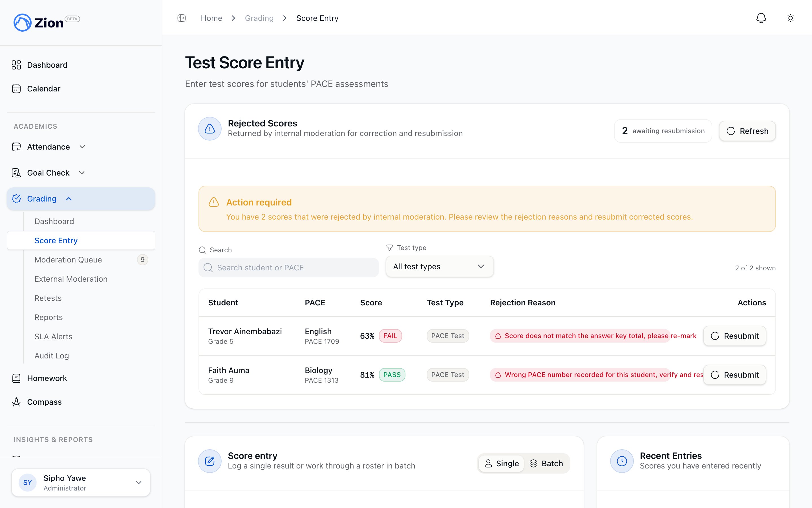
Task: Click the PASS badge
Action: (x=392, y=375)
